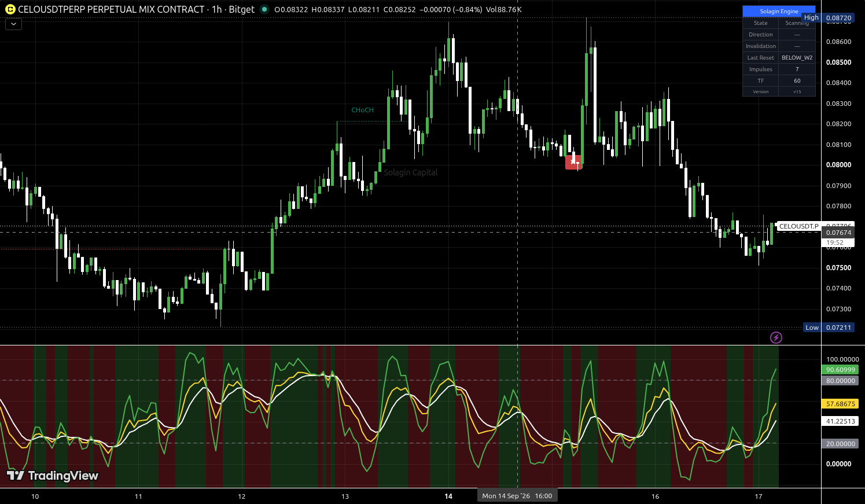Click the High price label tag
The image size is (865, 504).
click(811, 18)
